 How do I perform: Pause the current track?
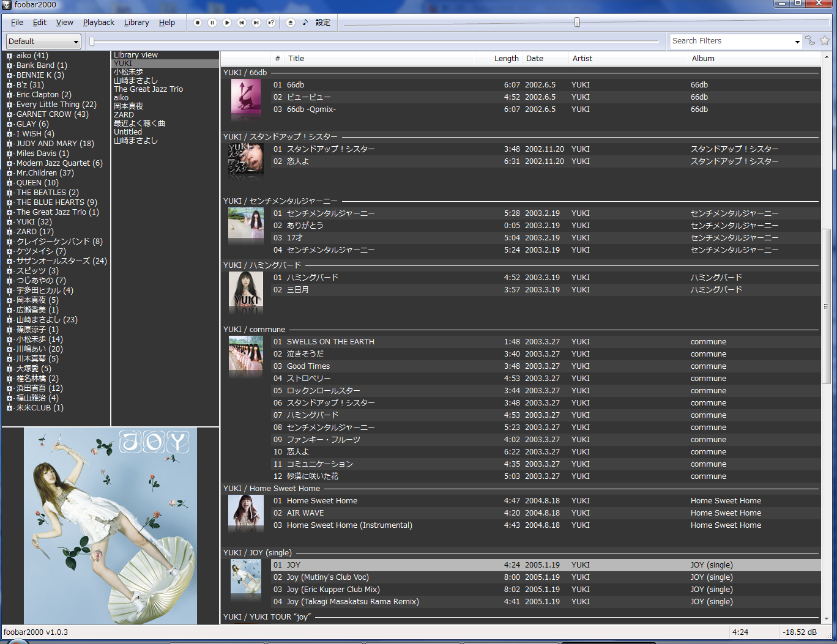(212, 23)
